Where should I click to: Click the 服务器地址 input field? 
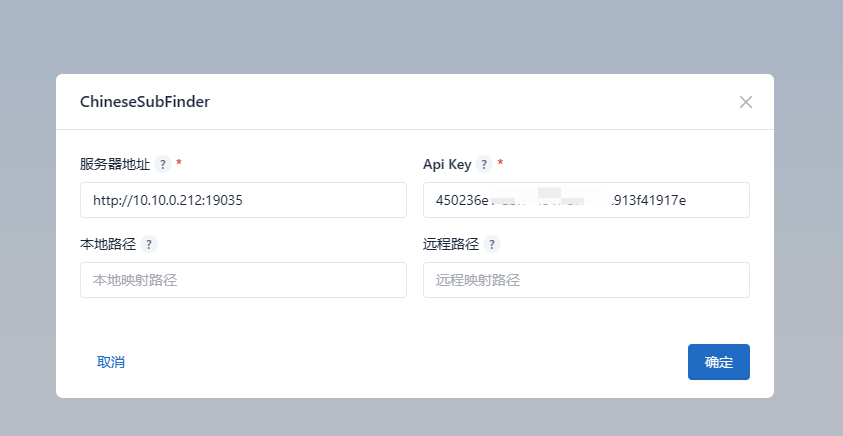243,200
